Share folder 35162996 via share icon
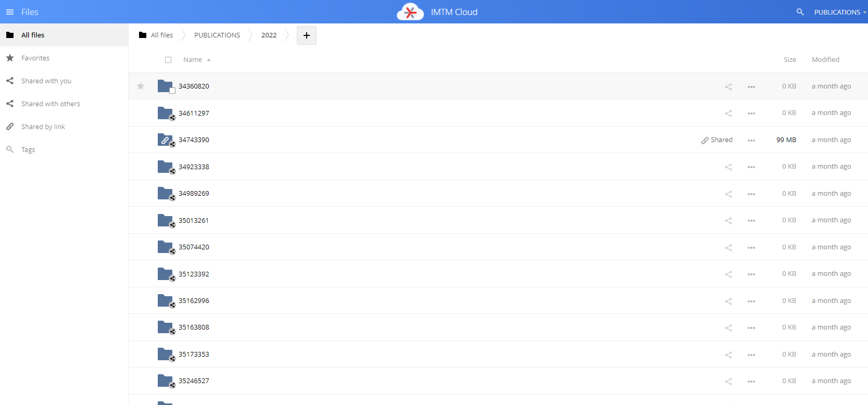Viewport: 868px width, 405px height. click(728, 301)
